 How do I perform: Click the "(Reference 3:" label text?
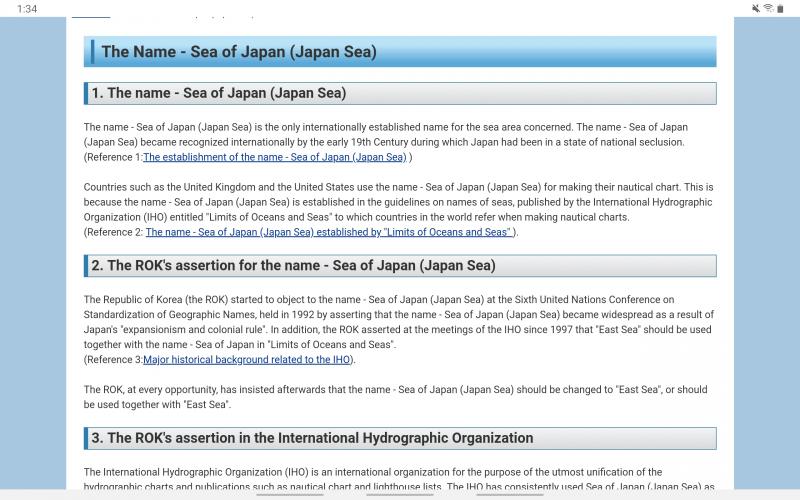(x=113, y=360)
